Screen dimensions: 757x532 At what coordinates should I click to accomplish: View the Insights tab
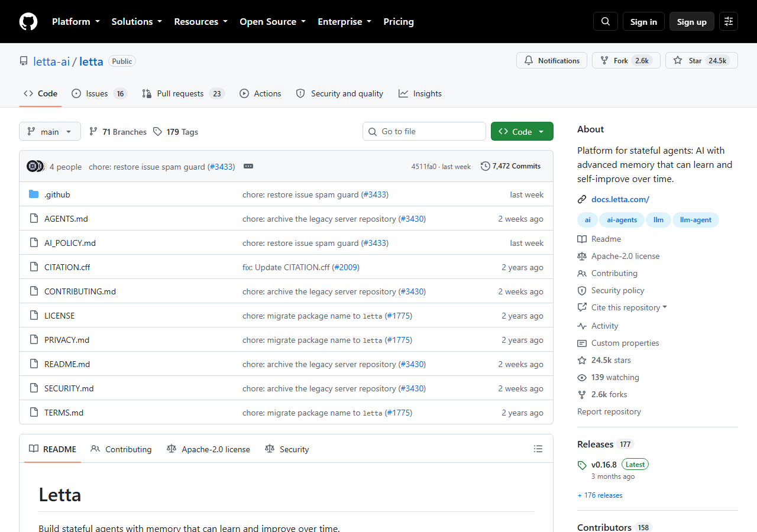coord(420,93)
